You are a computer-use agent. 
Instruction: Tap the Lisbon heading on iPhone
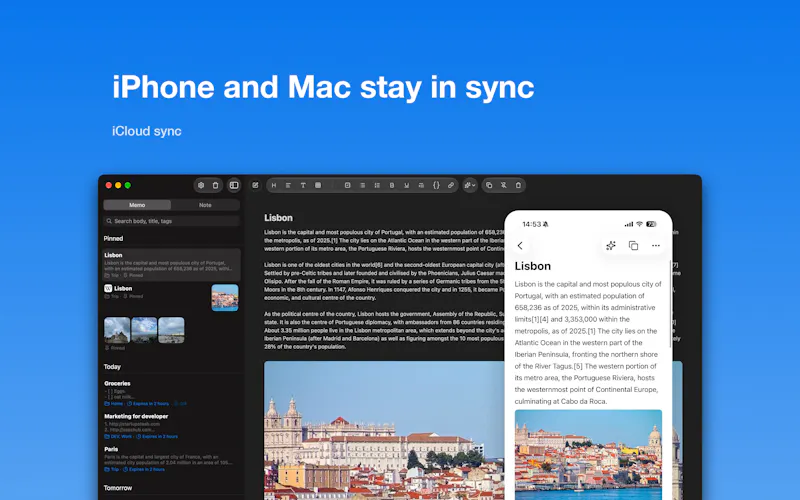click(x=533, y=266)
